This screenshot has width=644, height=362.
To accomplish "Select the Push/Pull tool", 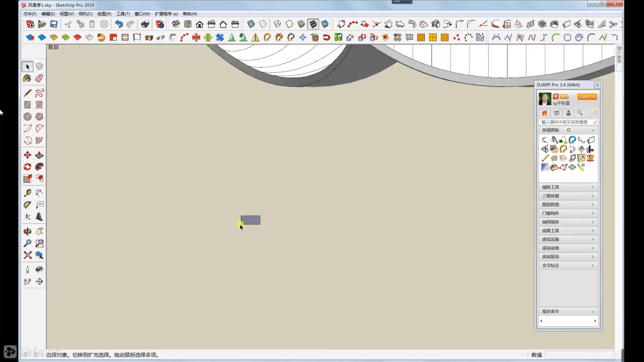I will coord(39,155).
